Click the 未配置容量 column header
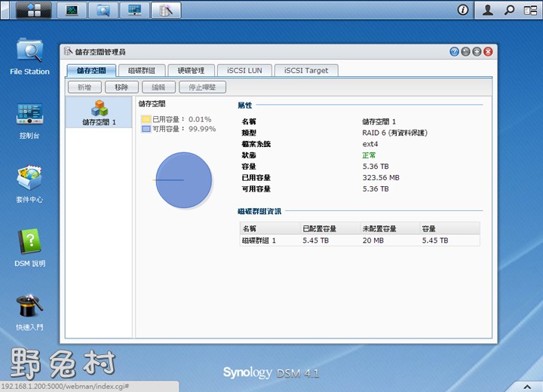Viewport: 543px width, 392px height. click(x=390, y=228)
